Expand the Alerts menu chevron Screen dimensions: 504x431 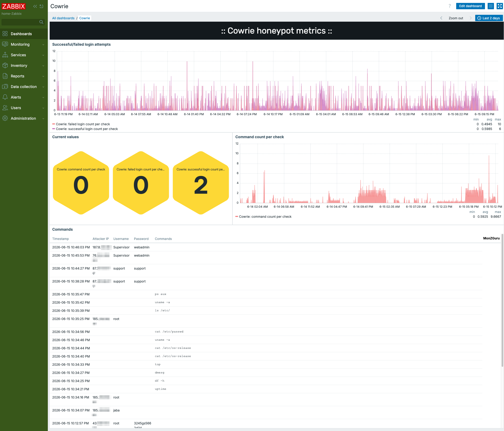[43, 97]
